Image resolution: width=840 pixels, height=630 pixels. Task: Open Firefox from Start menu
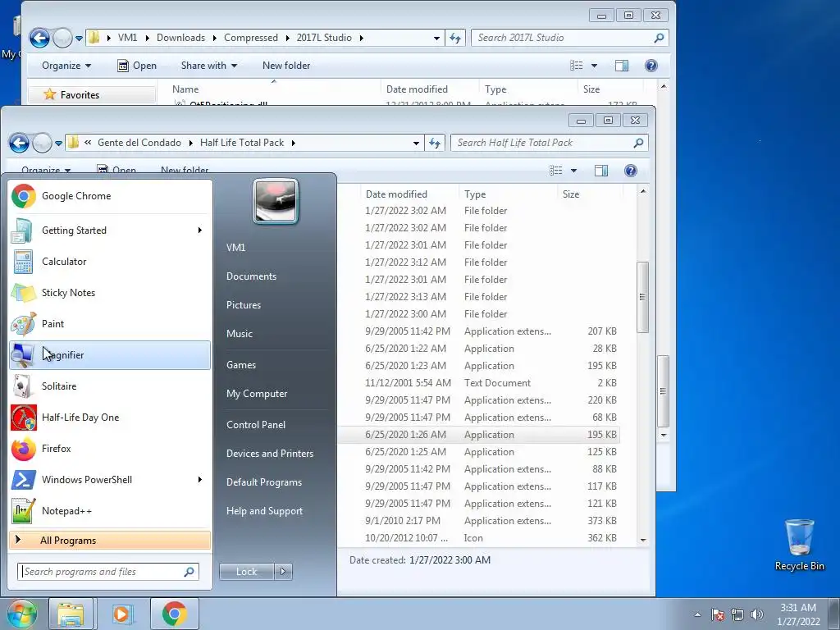point(110,449)
